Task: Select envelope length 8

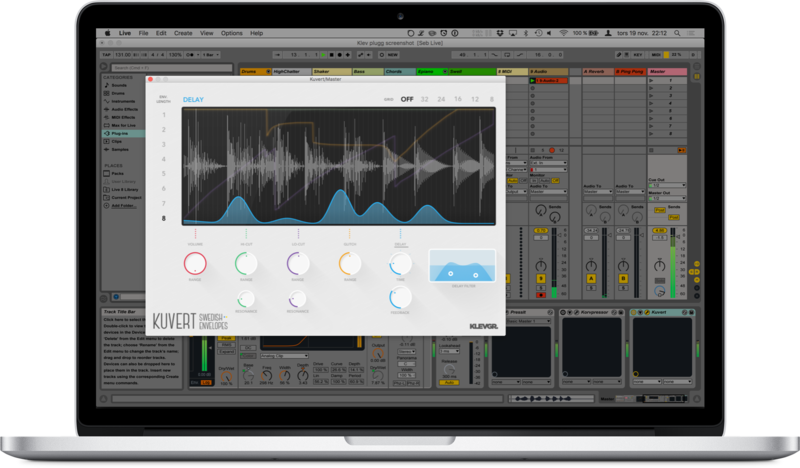Action: (x=164, y=218)
